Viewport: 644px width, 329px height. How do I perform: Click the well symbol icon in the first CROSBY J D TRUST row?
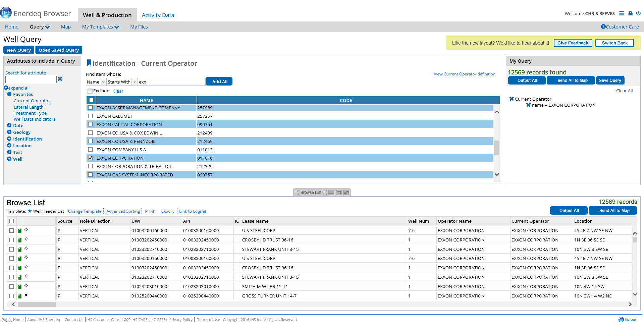[26, 239]
